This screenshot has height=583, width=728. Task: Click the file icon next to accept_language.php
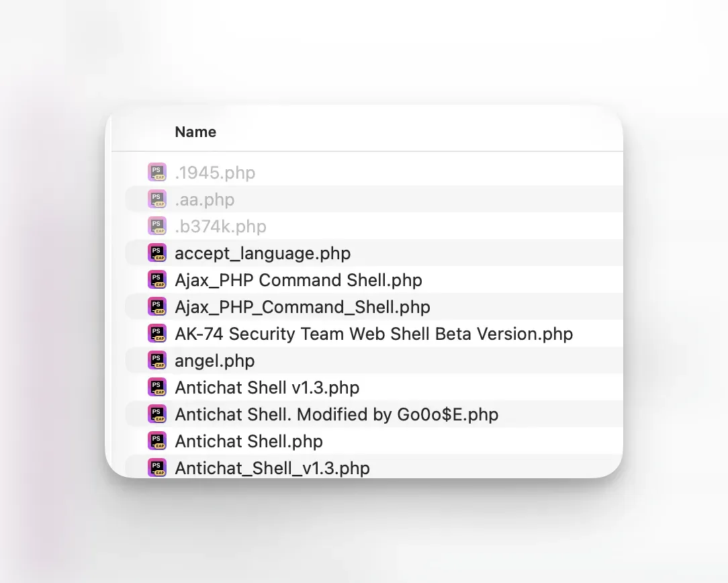156,253
